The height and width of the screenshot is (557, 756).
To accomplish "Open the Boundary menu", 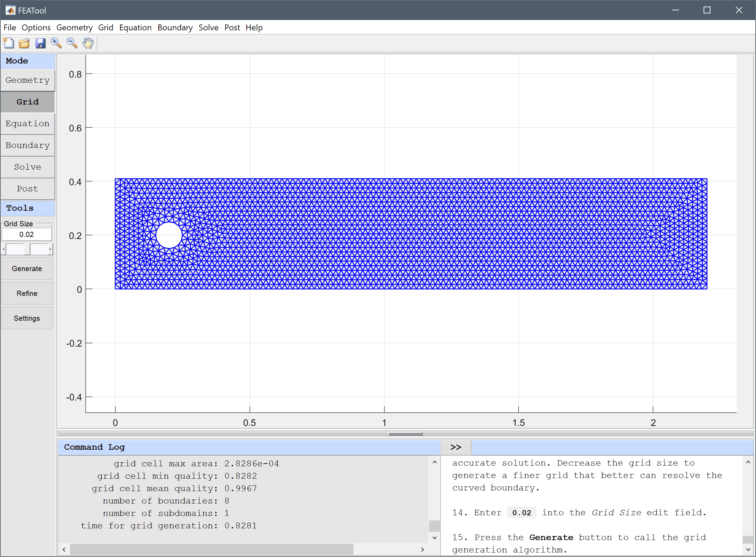I will click(175, 28).
